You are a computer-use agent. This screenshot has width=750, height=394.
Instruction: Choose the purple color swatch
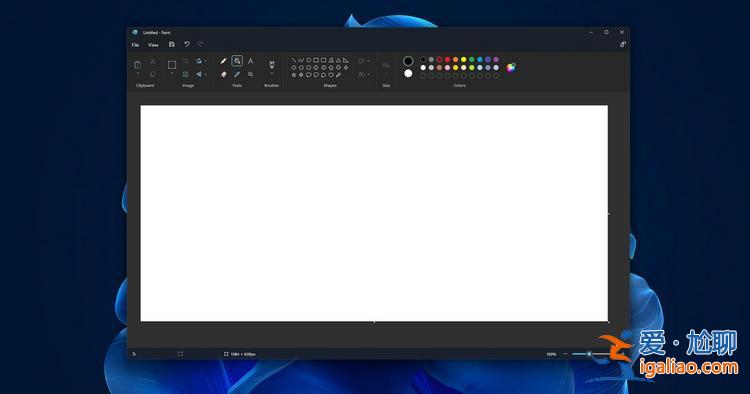496,60
